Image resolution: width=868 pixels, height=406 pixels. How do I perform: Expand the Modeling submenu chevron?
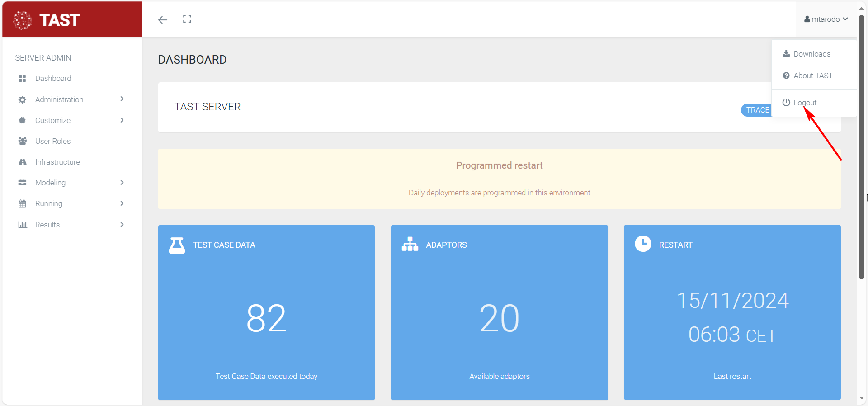[x=122, y=183]
